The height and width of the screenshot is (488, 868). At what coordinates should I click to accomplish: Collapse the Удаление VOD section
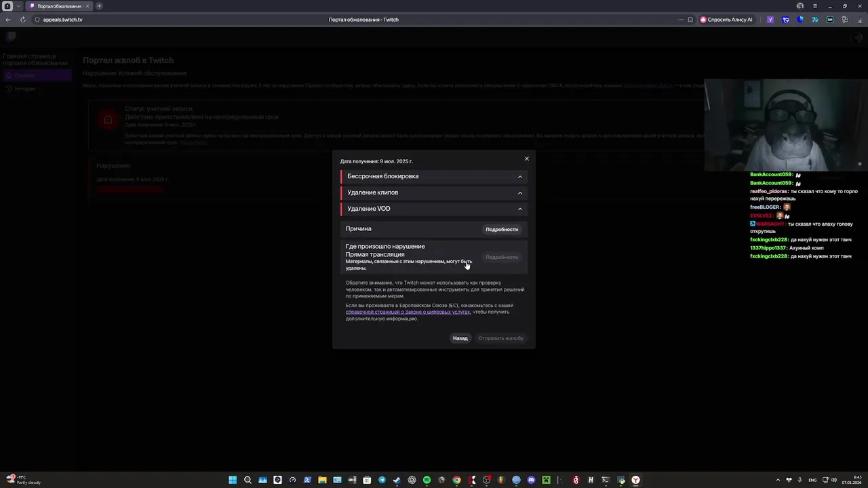click(434, 209)
